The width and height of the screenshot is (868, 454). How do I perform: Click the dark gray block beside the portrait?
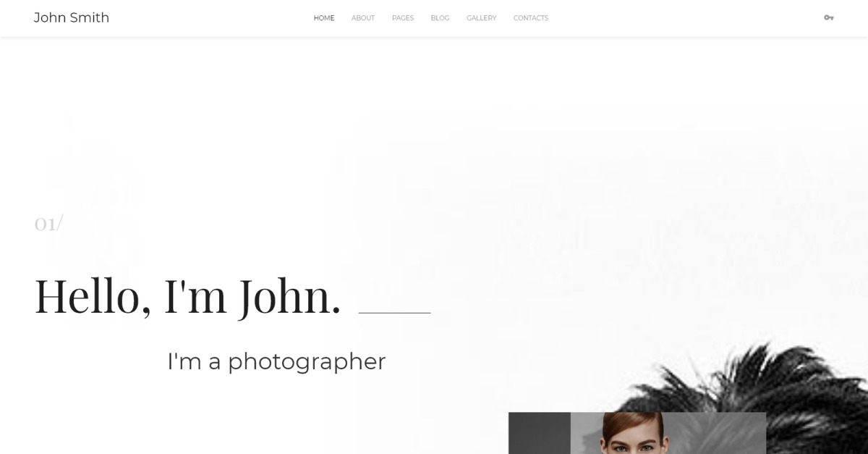point(540,433)
